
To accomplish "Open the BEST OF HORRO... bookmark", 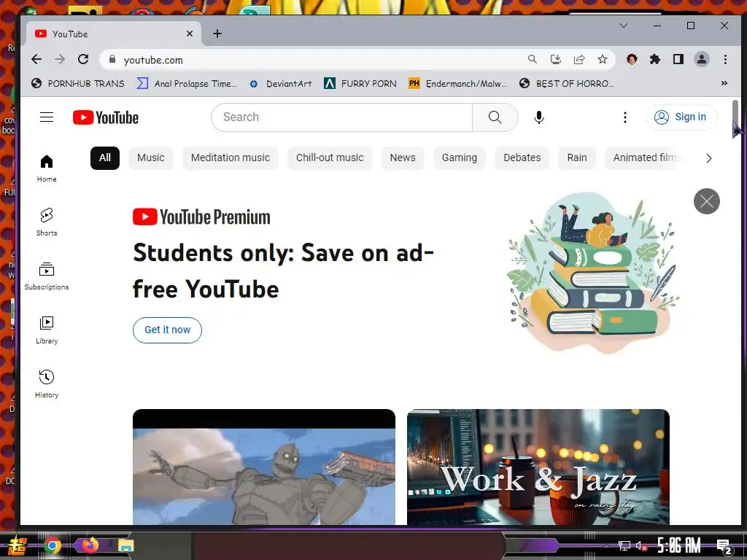I will pyautogui.click(x=567, y=84).
